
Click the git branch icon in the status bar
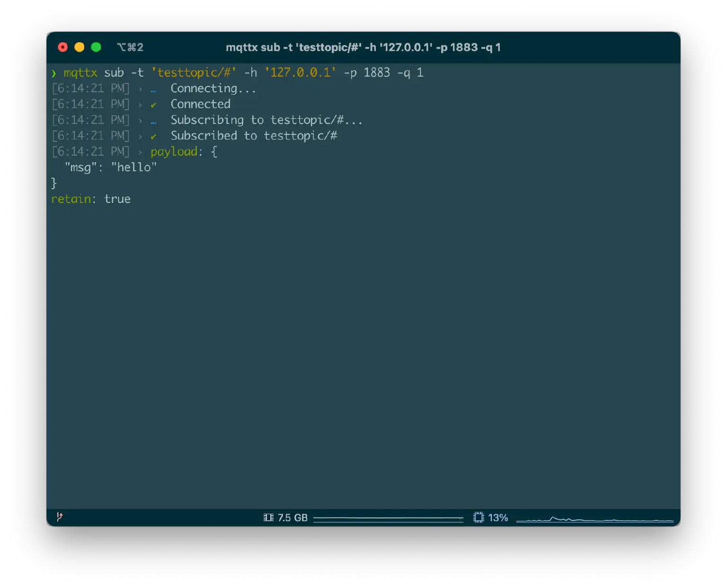pyautogui.click(x=60, y=518)
